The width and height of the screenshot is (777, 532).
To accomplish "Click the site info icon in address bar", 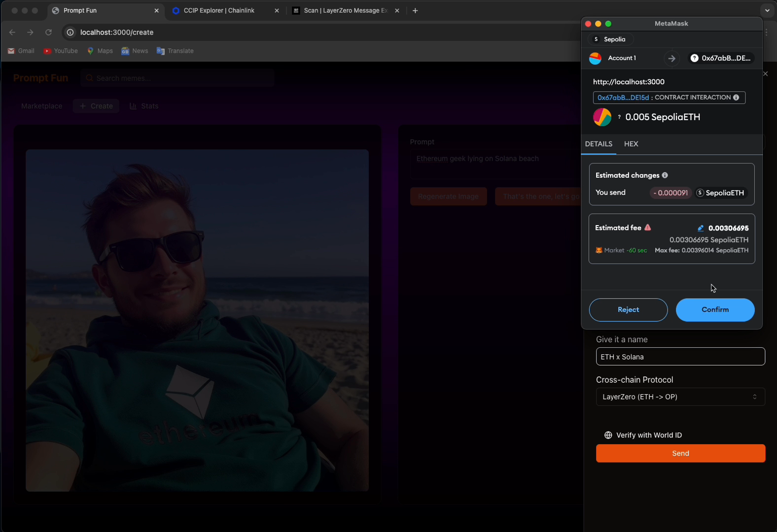I will coord(71,33).
